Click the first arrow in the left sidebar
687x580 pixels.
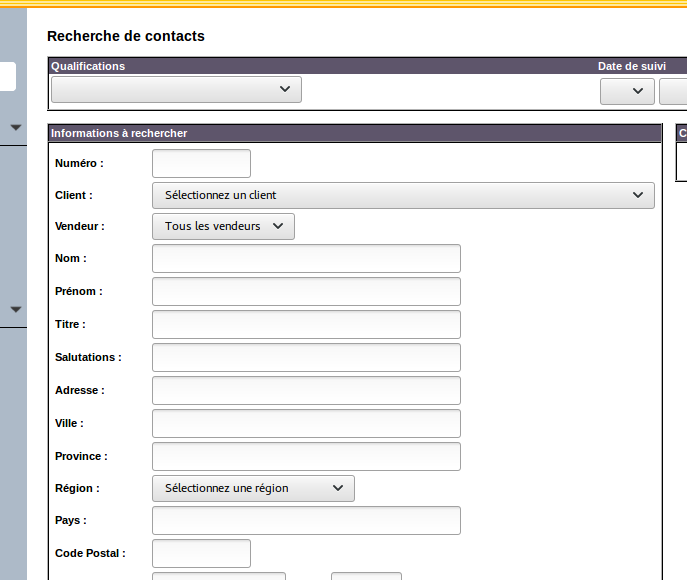[15, 127]
